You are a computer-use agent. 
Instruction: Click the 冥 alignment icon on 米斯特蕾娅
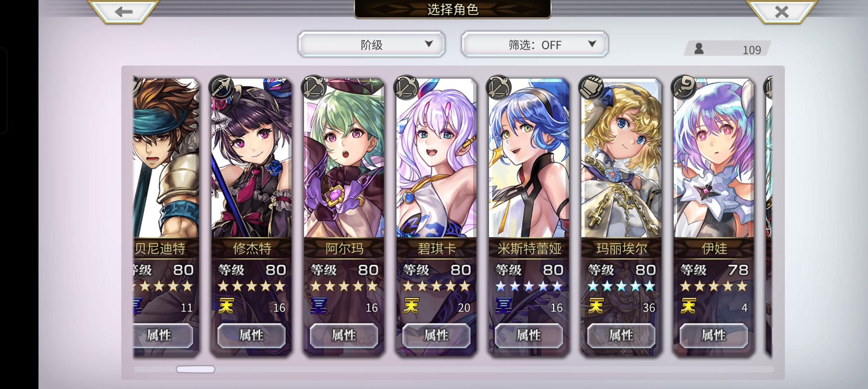(x=503, y=307)
